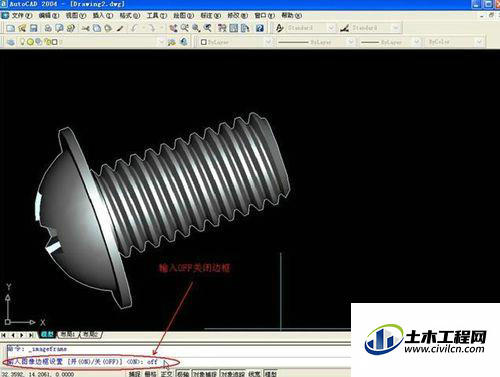Open the 修改 (Modify) menu
The image size is (500, 377).
[x=237, y=15]
